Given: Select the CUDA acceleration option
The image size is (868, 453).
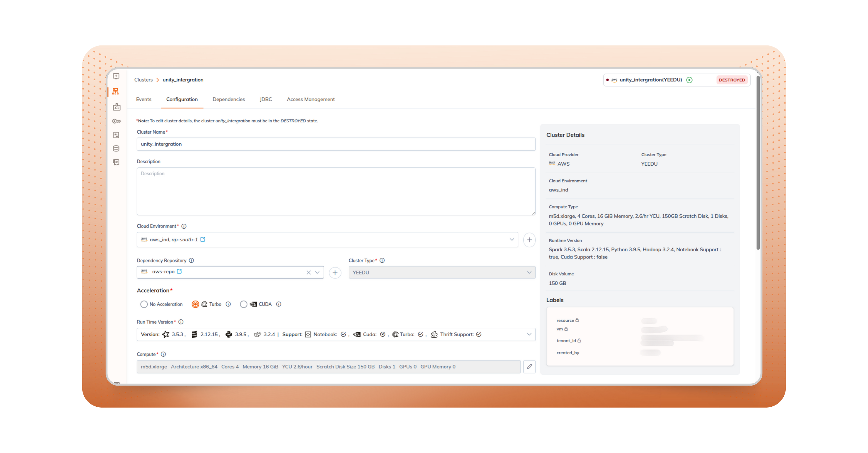Looking at the screenshot, I should click(244, 304).
